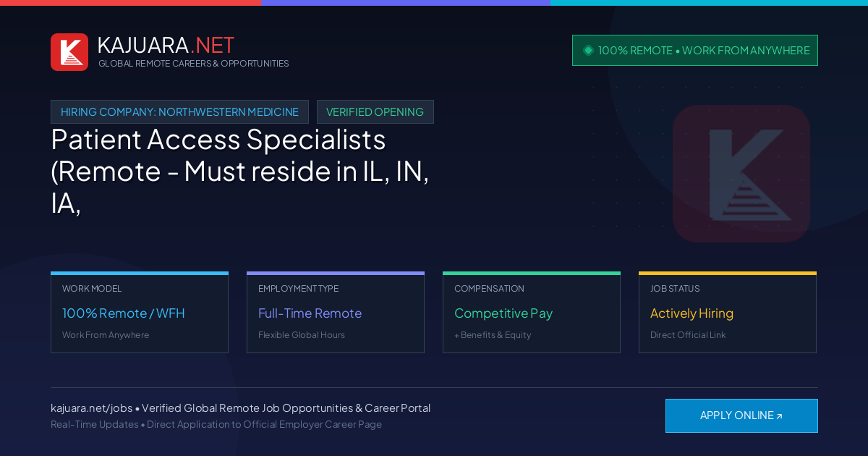Click the Flexible Global Hours subtext

302,335
